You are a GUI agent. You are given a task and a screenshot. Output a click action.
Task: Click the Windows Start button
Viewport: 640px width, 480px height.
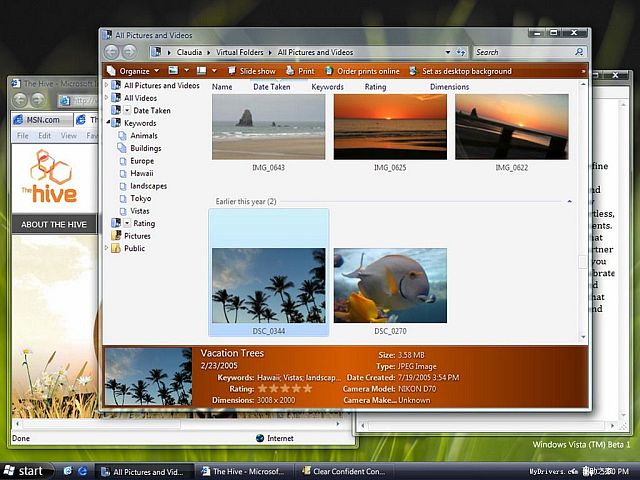[23, 471]
